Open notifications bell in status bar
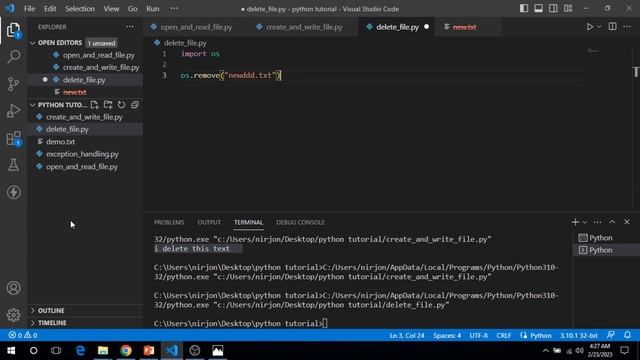The height and width of the screenshot is (360, 640). point(627,335)
